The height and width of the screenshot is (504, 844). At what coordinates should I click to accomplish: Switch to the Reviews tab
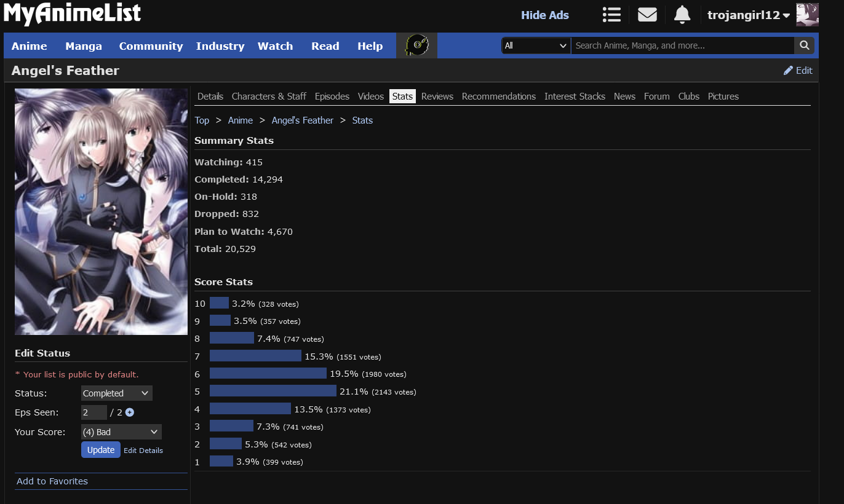(437, 96)
